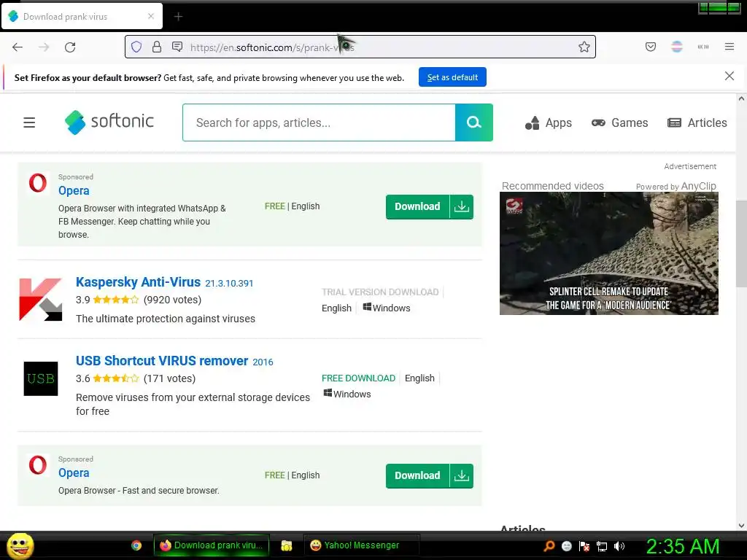Click FREE DOWNLOAD for USB Shortcut remover
The width and height of the screenshot is (747, 560).
tap(358, 378)
